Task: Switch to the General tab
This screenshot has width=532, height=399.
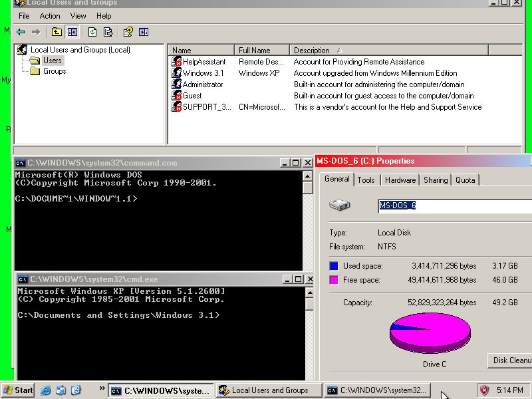Action: [337, 179]
